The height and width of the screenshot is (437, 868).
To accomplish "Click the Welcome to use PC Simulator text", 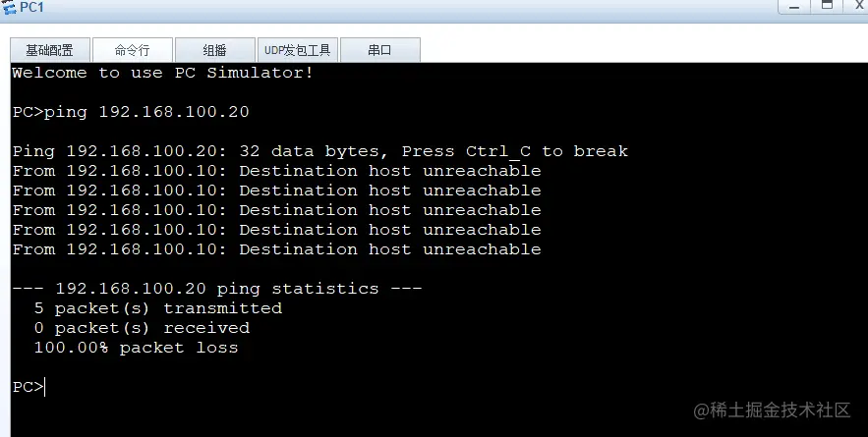I will tap(163, 73).
